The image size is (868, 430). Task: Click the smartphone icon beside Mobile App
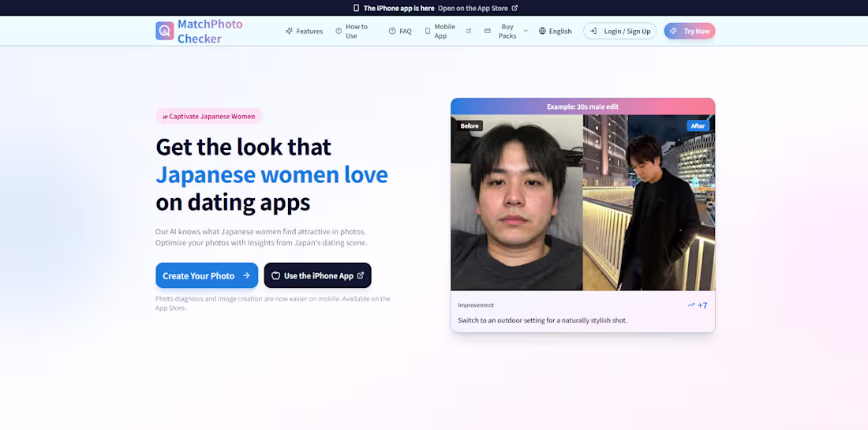428,31
